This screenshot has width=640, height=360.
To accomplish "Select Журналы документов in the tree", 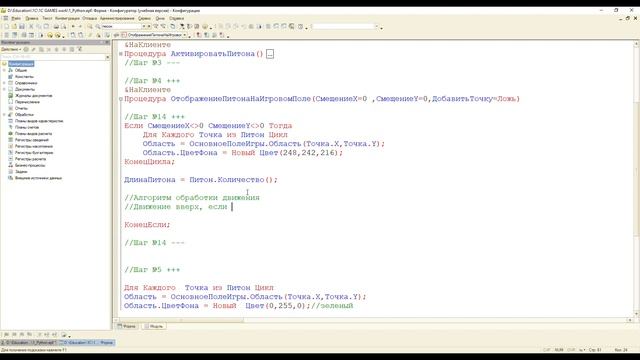I will coord(33,96).
